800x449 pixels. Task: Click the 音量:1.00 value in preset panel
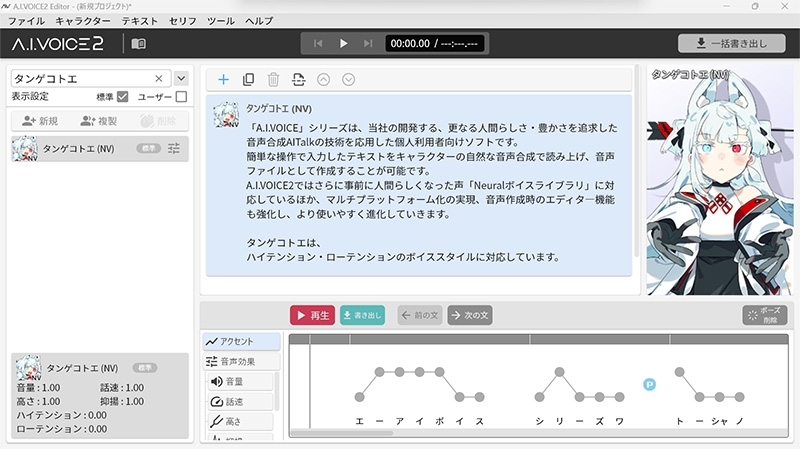[x=38, y=388]
